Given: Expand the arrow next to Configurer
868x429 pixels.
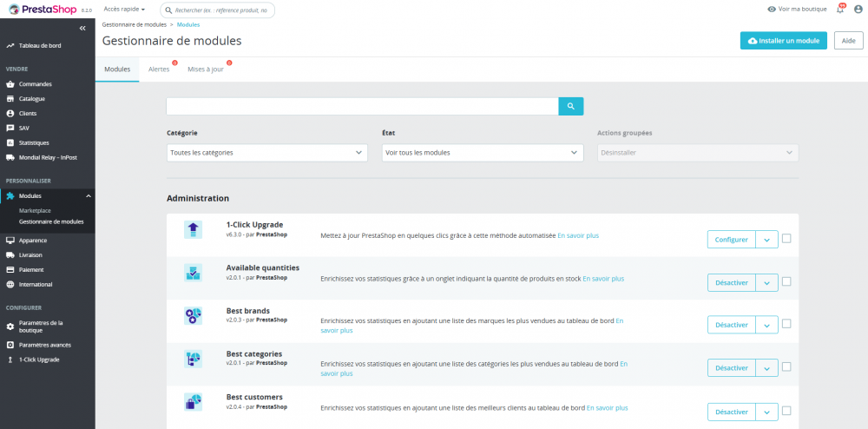Looking at the screenshot, I should [766, 240].
